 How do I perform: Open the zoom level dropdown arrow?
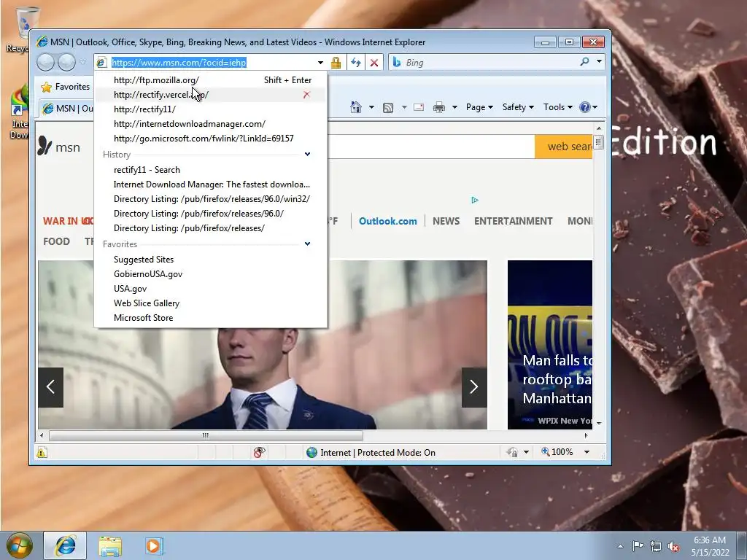pyautogui.click(x=587, y=452)
